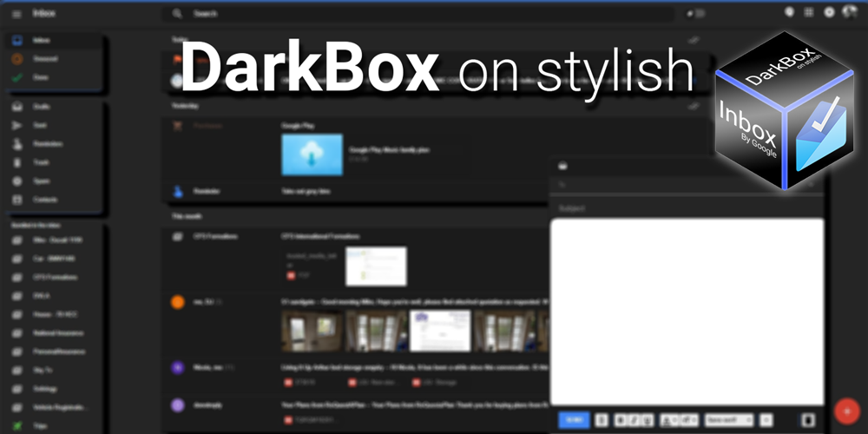Viewport: 868px width, 434px height.
Task: Click the orange sender avatar
Action: pos(177,302)
